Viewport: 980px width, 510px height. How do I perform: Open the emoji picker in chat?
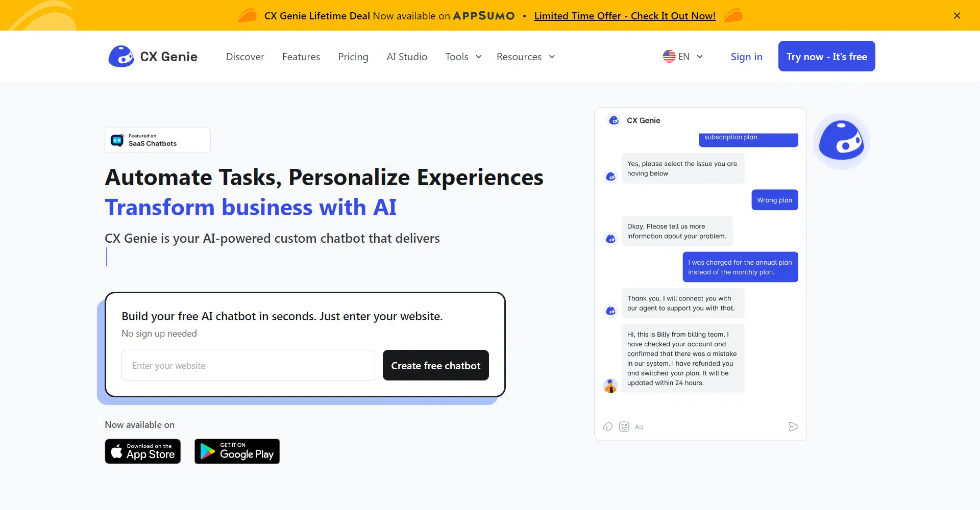pos(624,427)
